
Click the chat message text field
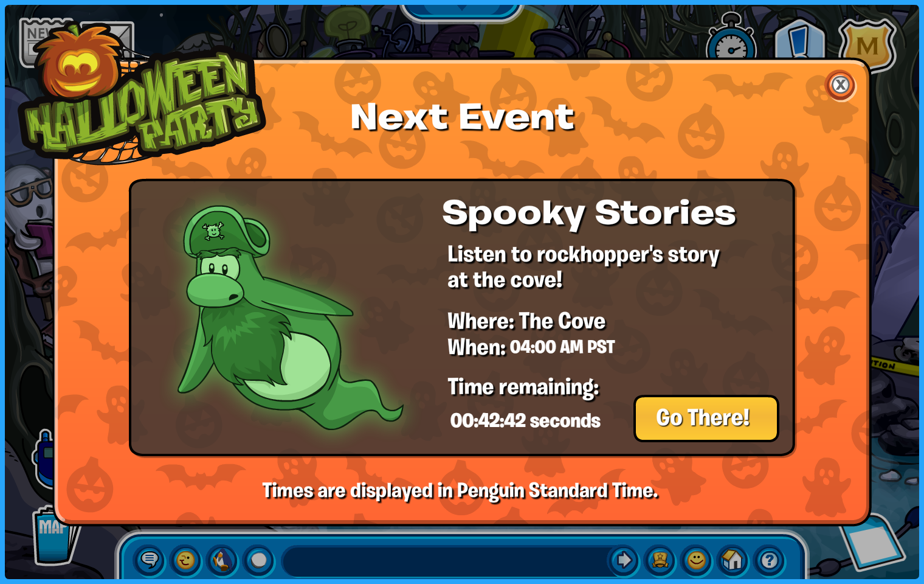447,560
